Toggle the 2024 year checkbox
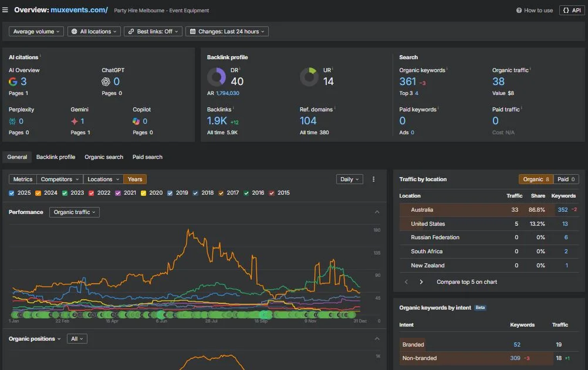The width and height of the screenshot is (588, 370). click(38, 193)
